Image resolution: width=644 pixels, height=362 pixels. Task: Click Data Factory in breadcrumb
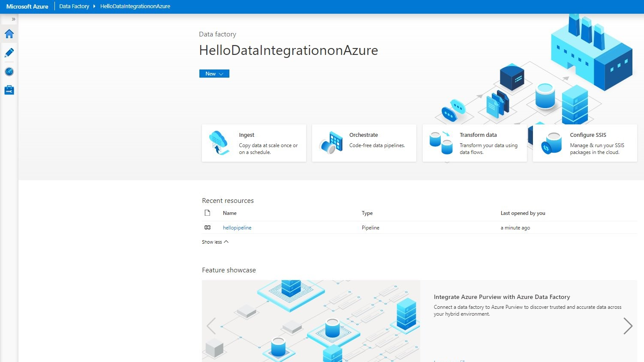coord(74,6)
